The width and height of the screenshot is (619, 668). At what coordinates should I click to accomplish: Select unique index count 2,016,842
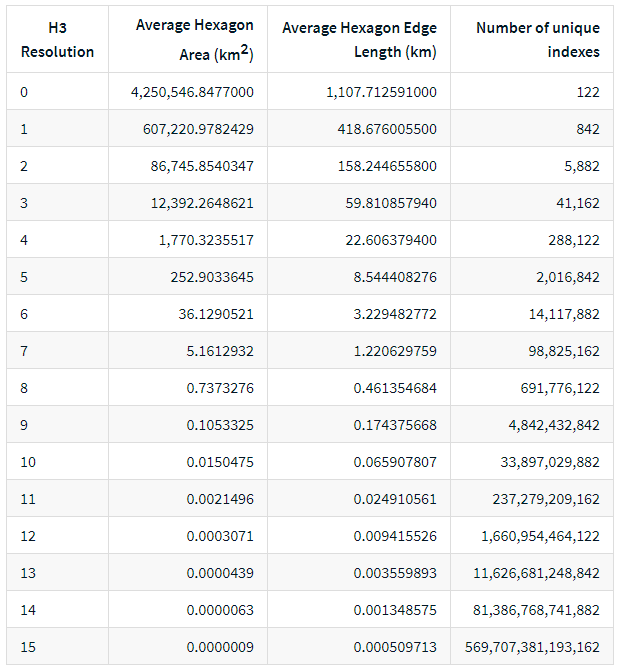tap(568, 277)
